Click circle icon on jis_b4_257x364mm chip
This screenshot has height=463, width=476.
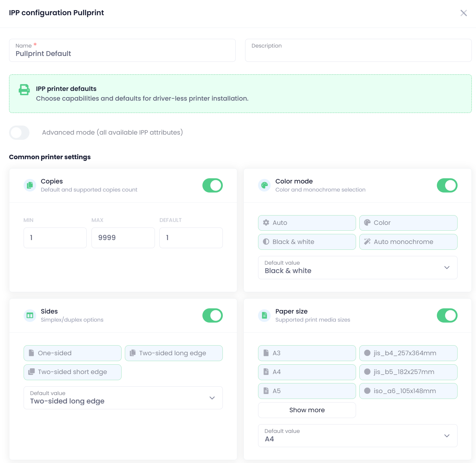tap(367, 353)
